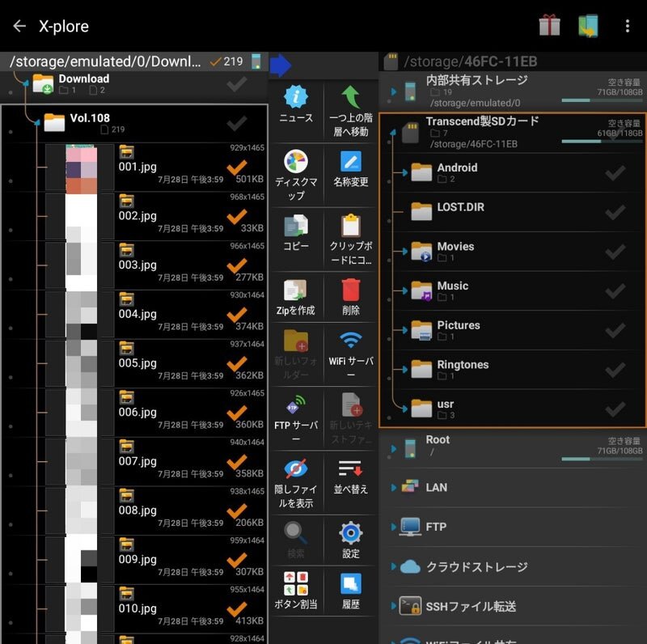Tap the /storage/46FC-11EB path header
This screenshot has width=647, height=644.
(471, 61)
